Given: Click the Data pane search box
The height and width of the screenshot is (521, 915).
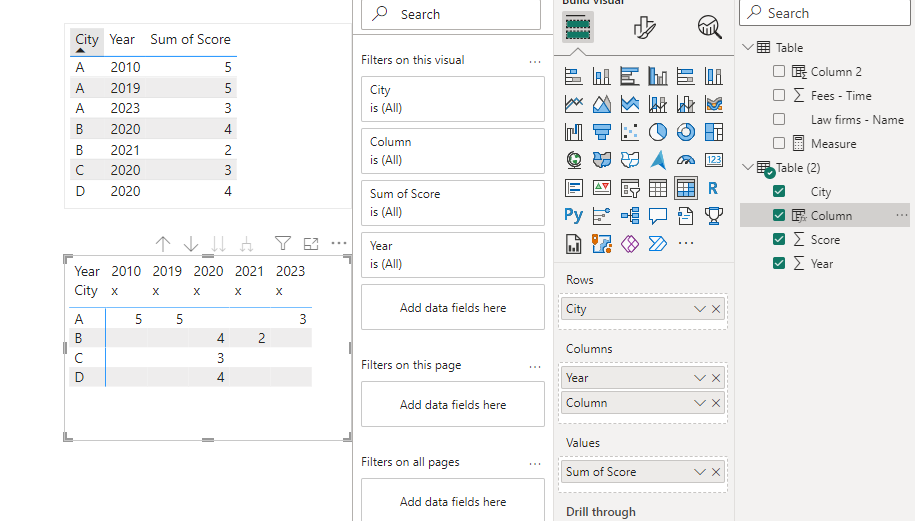Looking at the screenshot, I should [825, 13].
